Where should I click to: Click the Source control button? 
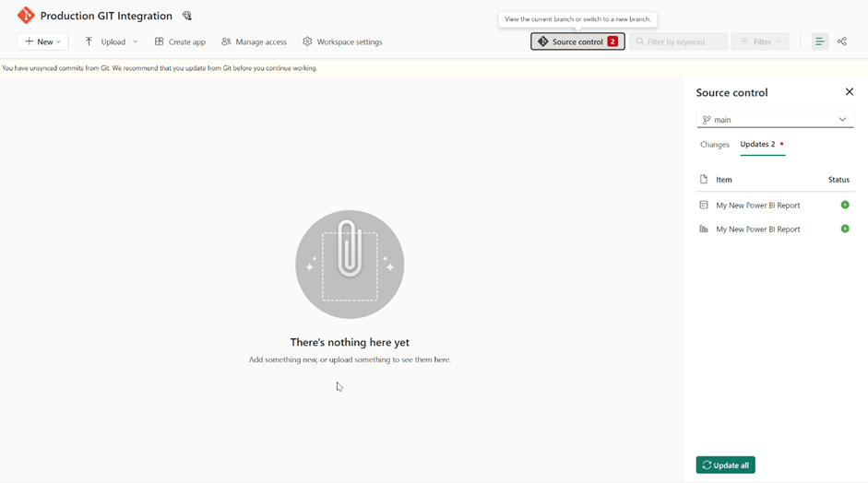click(577, 41)
